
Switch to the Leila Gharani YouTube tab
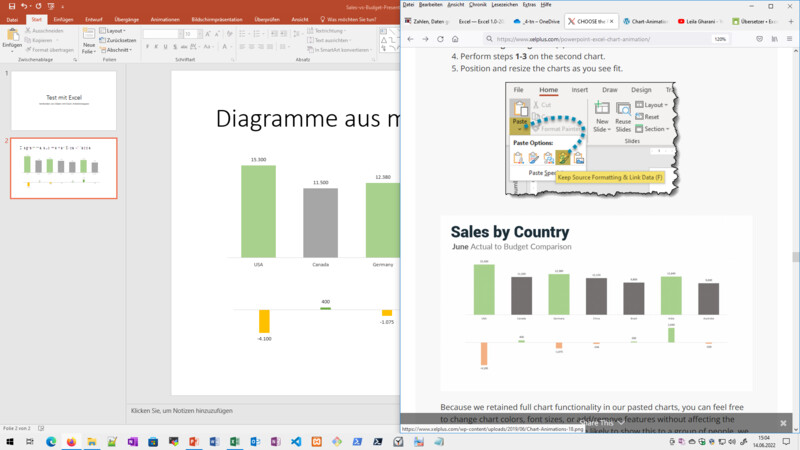[x=697, y=21]
